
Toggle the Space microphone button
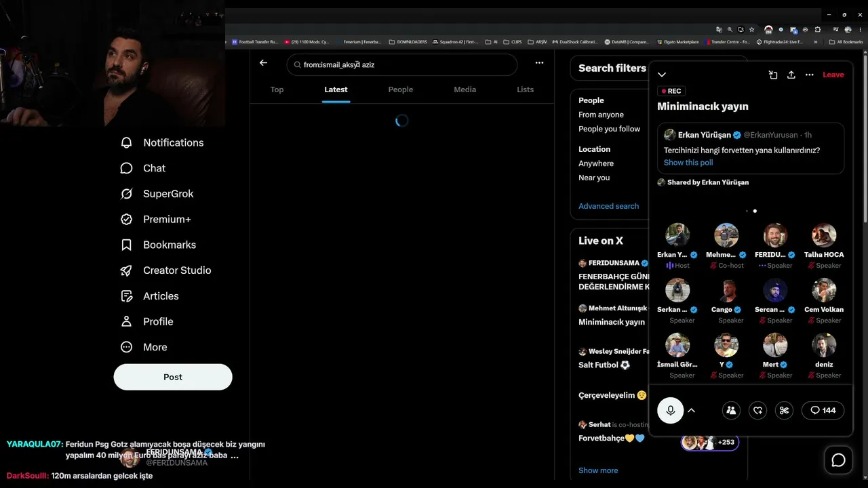click(x=671, y=410)
